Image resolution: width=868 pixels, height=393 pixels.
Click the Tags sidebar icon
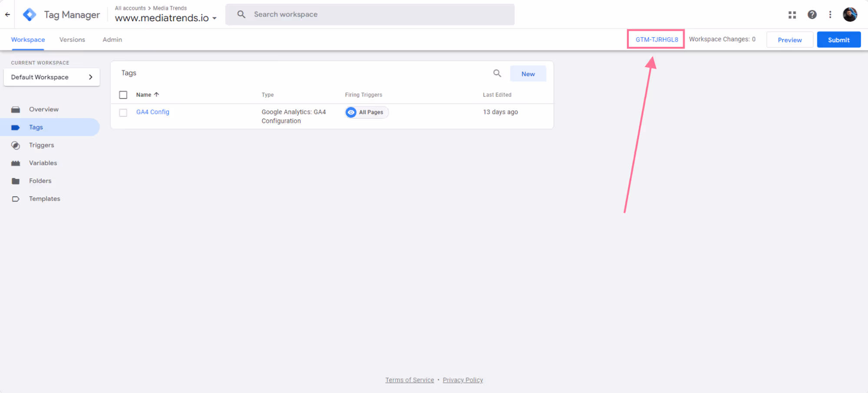click(x=16, y=127)
